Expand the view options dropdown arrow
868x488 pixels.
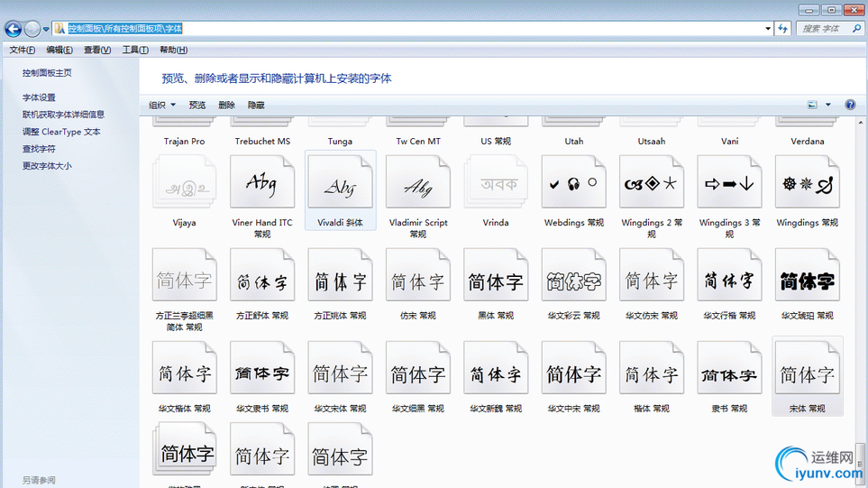[x=828, y=105]
